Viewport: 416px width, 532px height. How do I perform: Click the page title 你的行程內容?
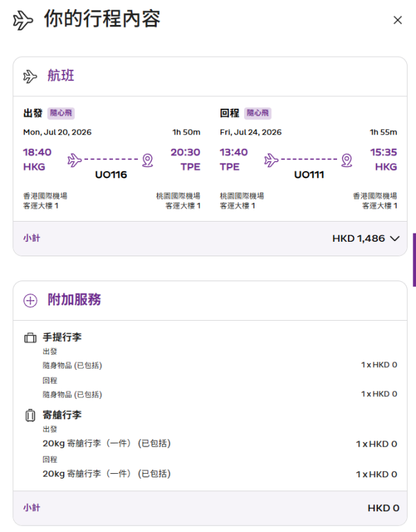point(102,19)
